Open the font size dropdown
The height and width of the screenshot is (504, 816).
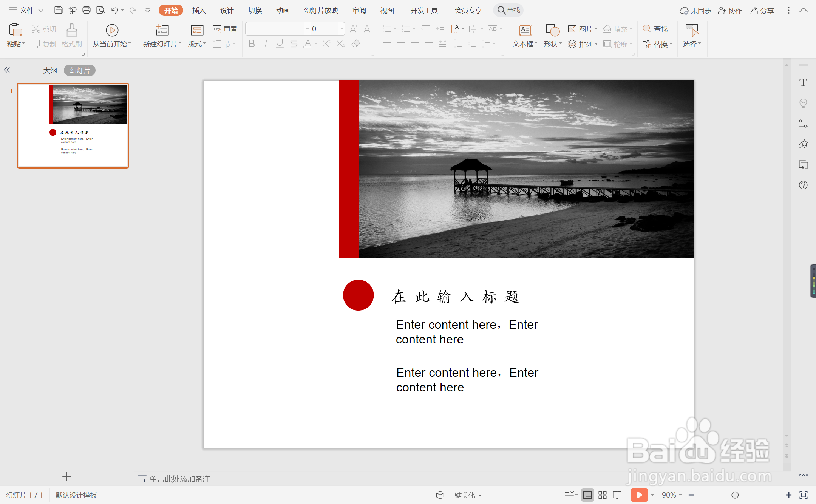[342, 29]
